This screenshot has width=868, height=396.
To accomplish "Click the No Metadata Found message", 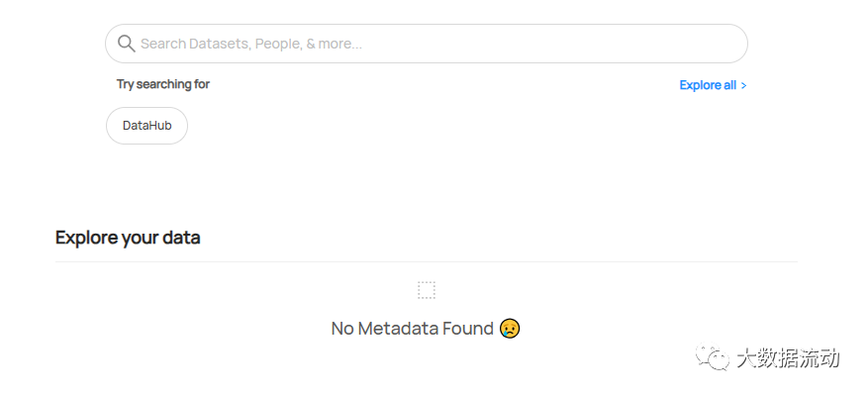I will tap(412, 329).
